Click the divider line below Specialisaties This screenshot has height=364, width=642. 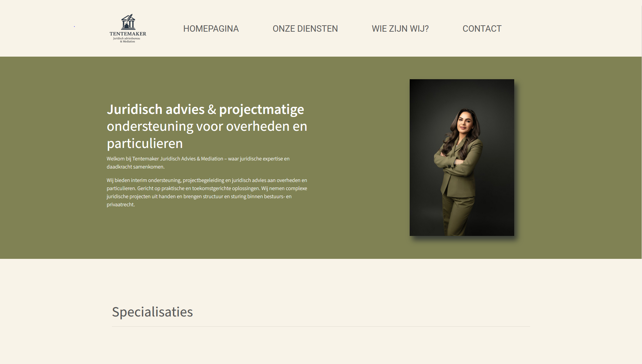point(321,326)
